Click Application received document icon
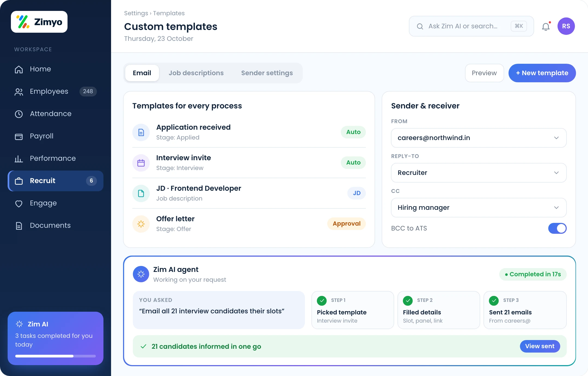The image size is (588, 376). pyautogui.click(x=141, y=132)
